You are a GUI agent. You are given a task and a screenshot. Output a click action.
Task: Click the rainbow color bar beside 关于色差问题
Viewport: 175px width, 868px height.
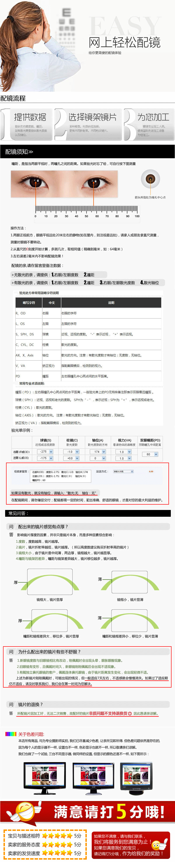tap(11, 734)
